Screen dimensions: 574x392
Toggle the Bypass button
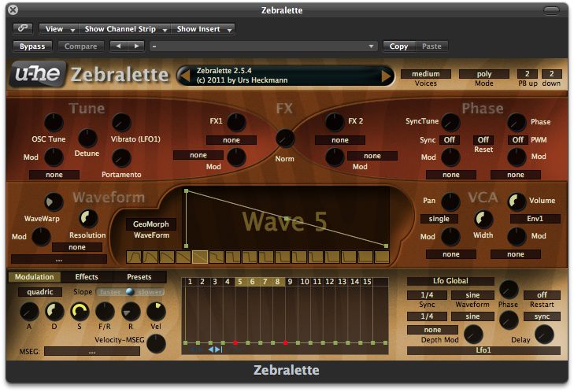(32, 46)
